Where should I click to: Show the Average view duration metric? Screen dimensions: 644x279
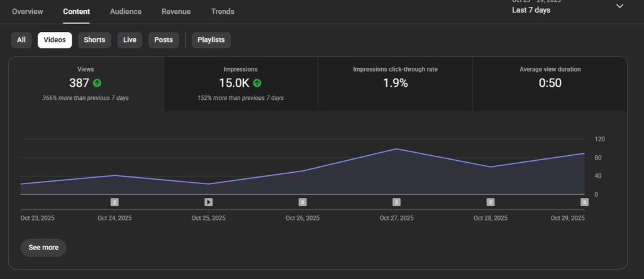point(550,84)
